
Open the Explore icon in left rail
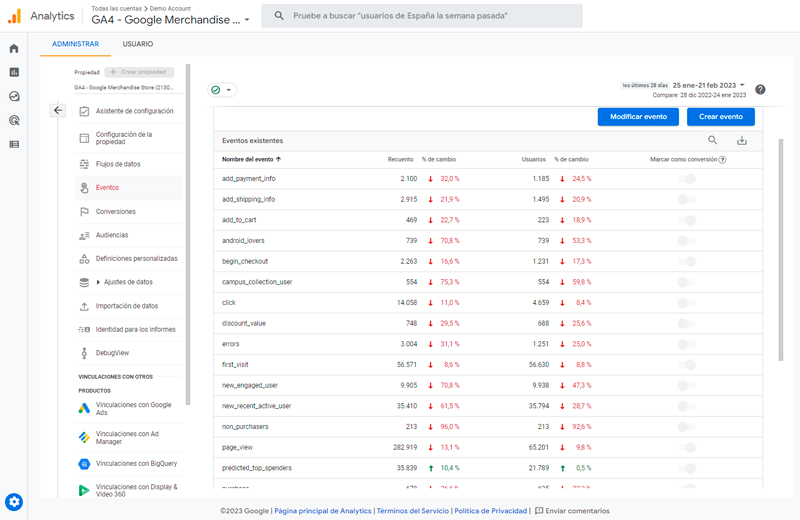click(14, 96)
